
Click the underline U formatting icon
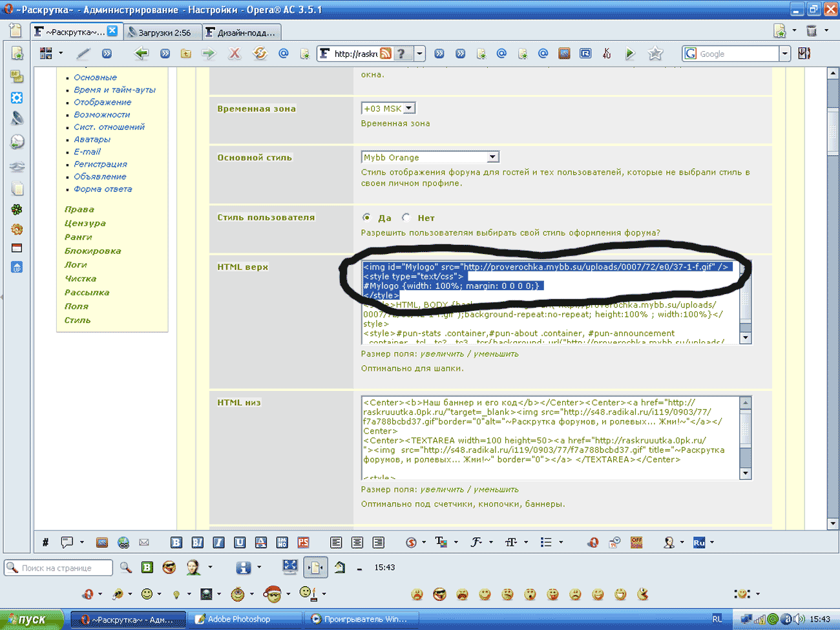tap(239, 543)
